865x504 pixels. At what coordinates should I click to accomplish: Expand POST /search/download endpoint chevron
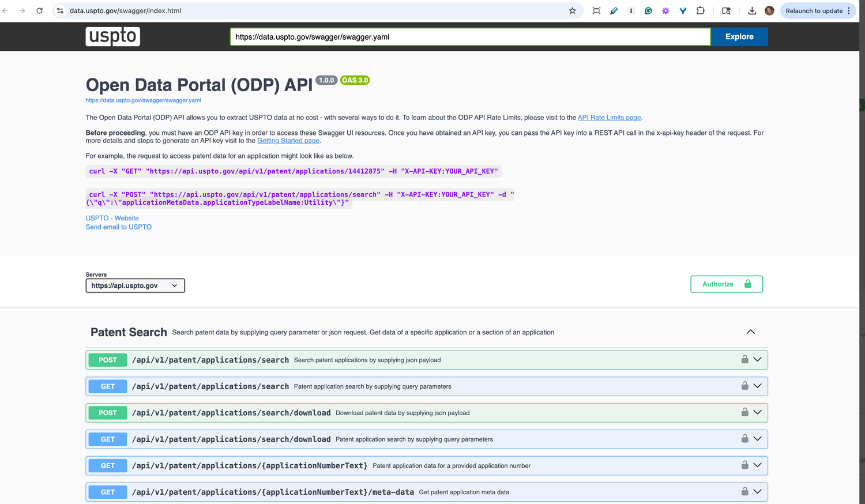tap(757, 412)
